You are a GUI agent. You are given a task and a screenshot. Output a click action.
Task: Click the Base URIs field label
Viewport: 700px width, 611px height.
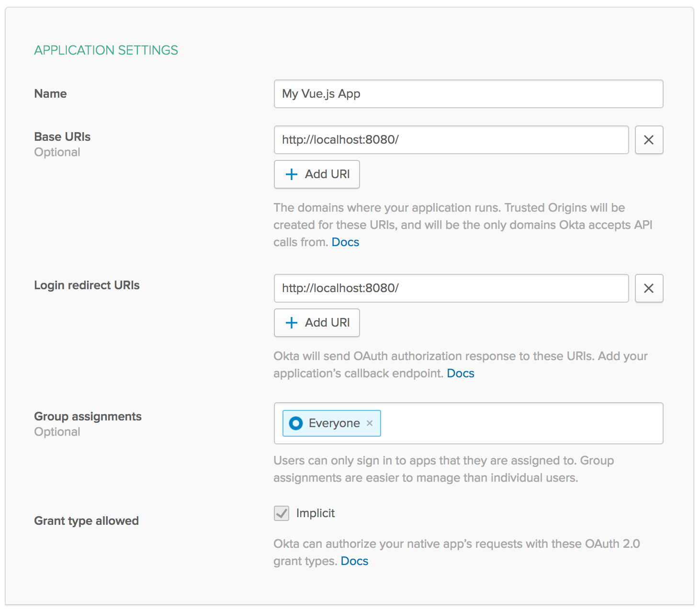tap(62, 137)
